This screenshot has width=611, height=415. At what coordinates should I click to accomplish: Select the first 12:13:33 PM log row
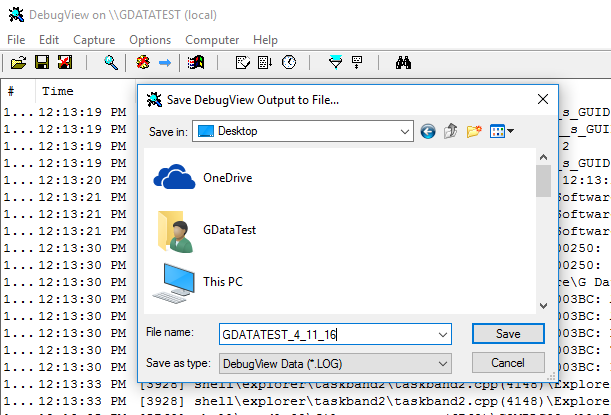point(306,384)
